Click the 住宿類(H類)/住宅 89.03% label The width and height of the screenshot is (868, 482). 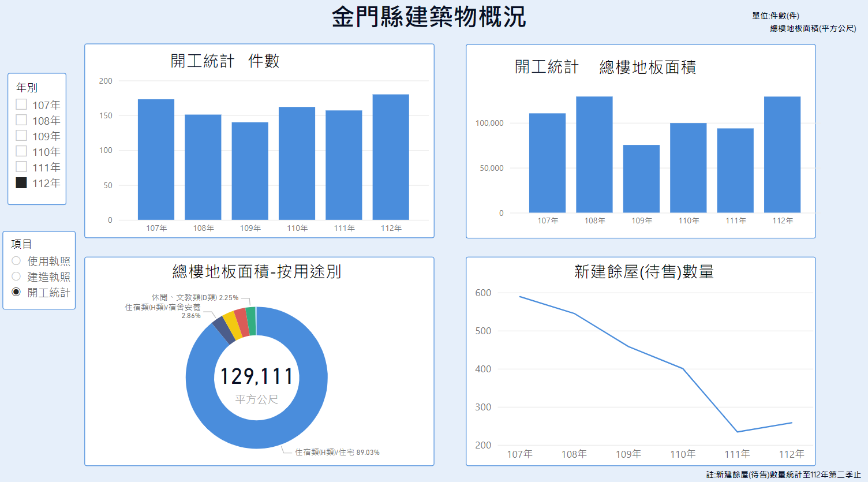[338, 452]
